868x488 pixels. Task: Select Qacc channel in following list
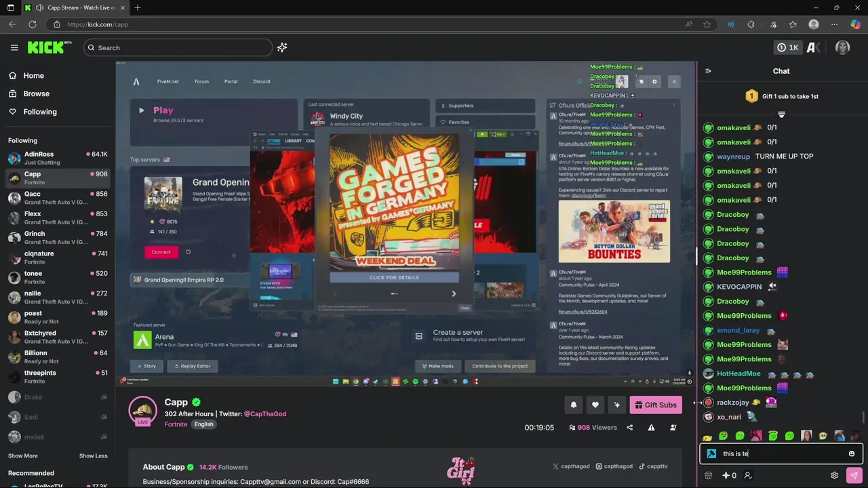click(58, 198)
